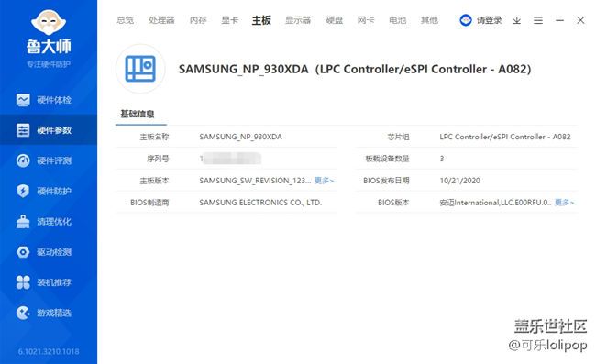Open the hamburger main menu

pyautogui.click(x=538, y=20)
